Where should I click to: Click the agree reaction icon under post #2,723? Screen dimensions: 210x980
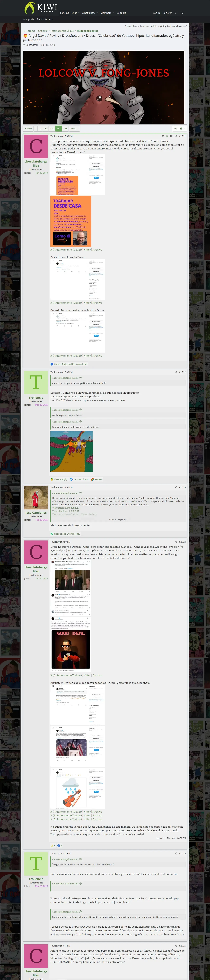coord(52,534)
